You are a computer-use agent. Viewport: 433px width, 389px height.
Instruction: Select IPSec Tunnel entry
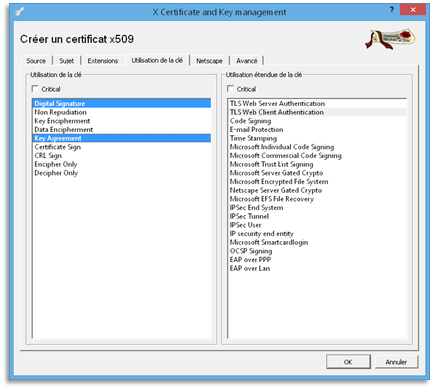click(317, 216)
